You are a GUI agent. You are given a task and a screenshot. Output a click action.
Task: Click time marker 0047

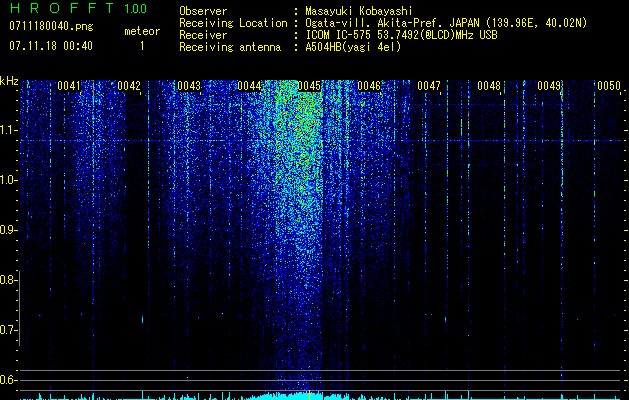[x=428, y=85]
